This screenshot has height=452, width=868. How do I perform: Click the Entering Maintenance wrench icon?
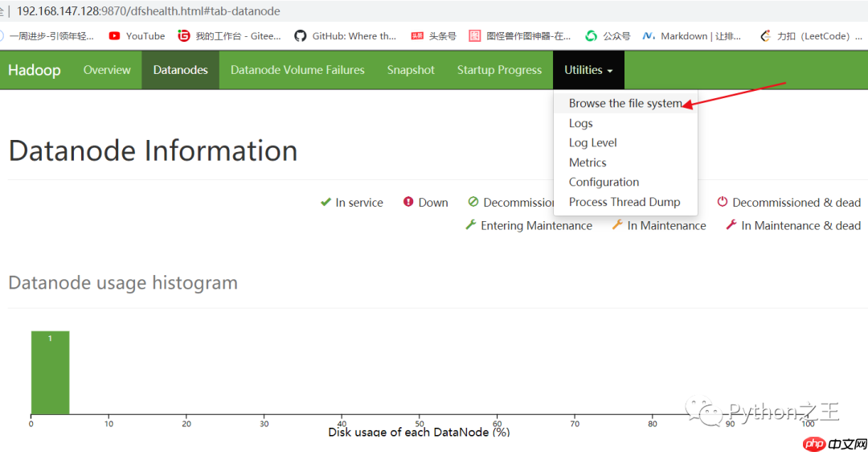click(x=471, y=225)
